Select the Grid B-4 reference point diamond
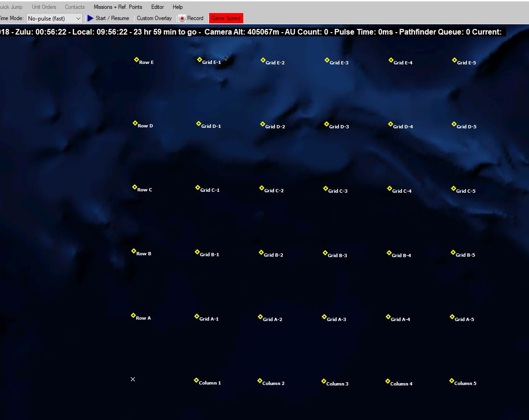The image size is (529, 420). tap(389, 253)
